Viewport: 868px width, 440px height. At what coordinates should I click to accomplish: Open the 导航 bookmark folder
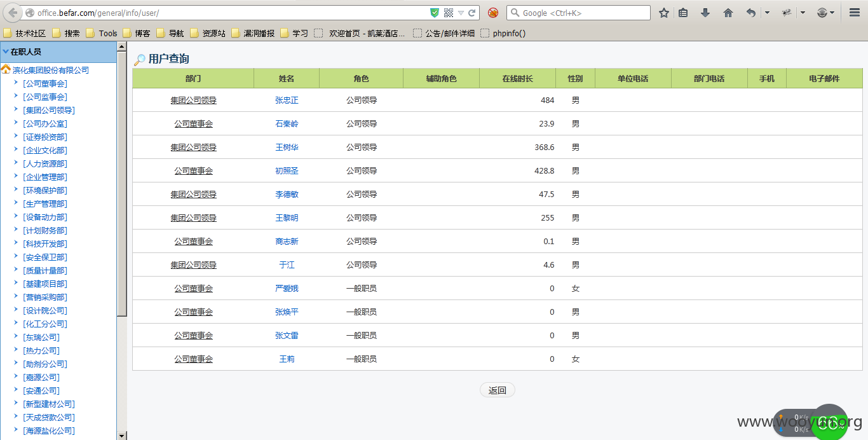[170, 33]
